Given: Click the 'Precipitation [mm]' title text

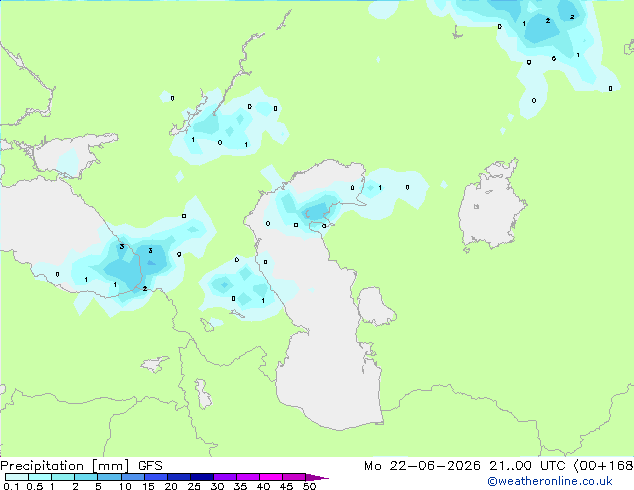Looking at the screenshot, I should point(65,466).
